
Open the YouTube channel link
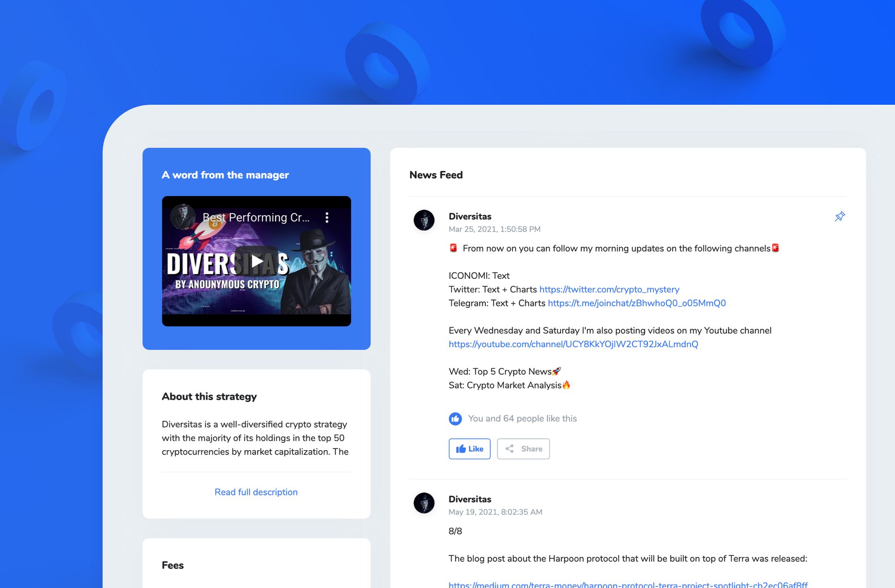coord(573,344)
